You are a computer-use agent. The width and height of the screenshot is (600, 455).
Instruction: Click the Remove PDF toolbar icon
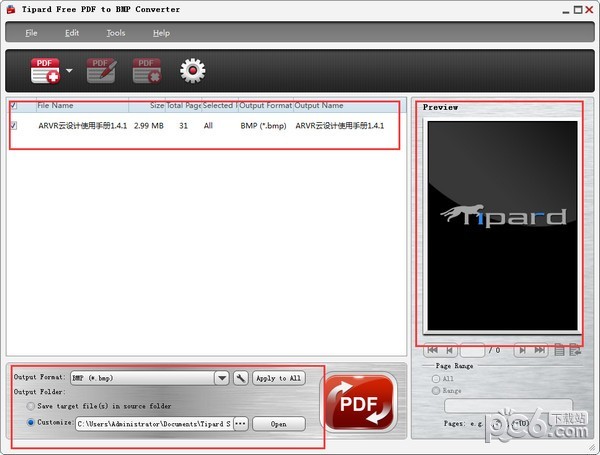(147, 70)
